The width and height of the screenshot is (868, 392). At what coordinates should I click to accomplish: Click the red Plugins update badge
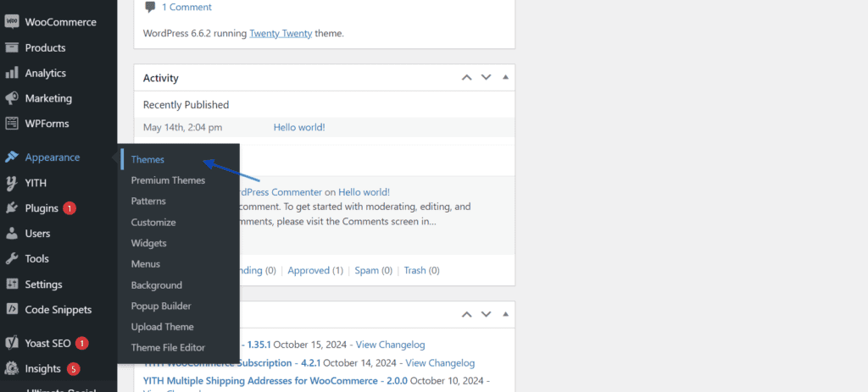coord(70,208)
